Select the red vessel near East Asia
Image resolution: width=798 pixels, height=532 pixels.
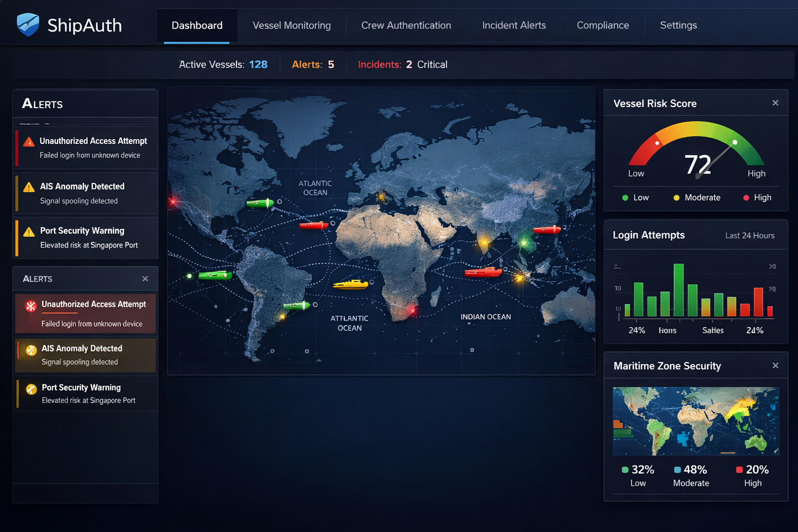point(547,229)
